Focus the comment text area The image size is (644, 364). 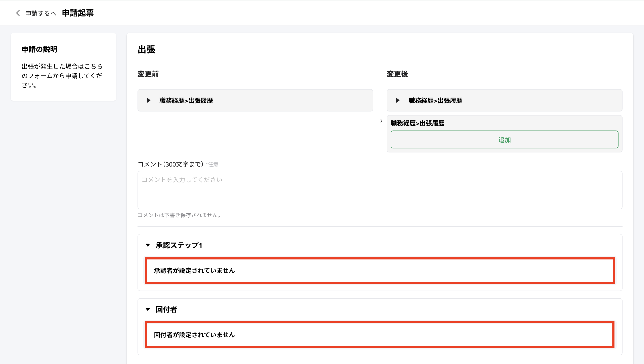(379, 190)
